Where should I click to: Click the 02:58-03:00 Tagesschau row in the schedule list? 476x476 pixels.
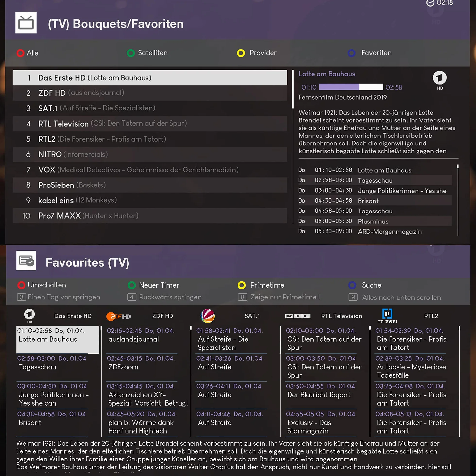[375, 180]
